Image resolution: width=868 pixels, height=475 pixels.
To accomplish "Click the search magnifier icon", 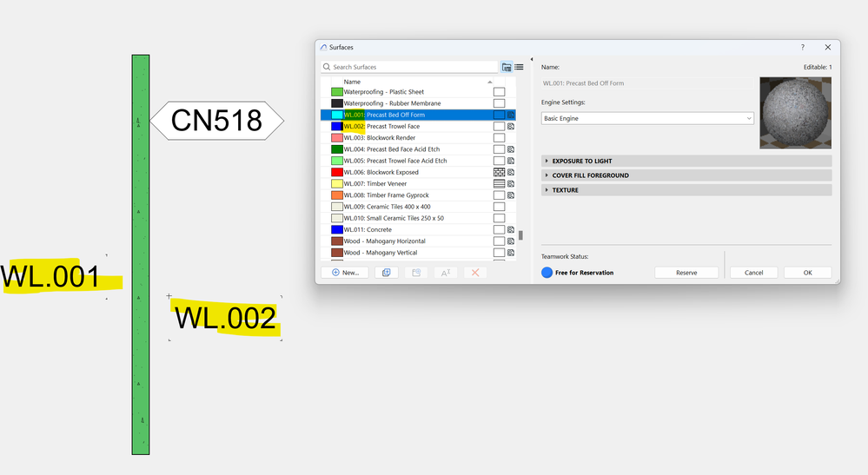I will tap(327, 67).
